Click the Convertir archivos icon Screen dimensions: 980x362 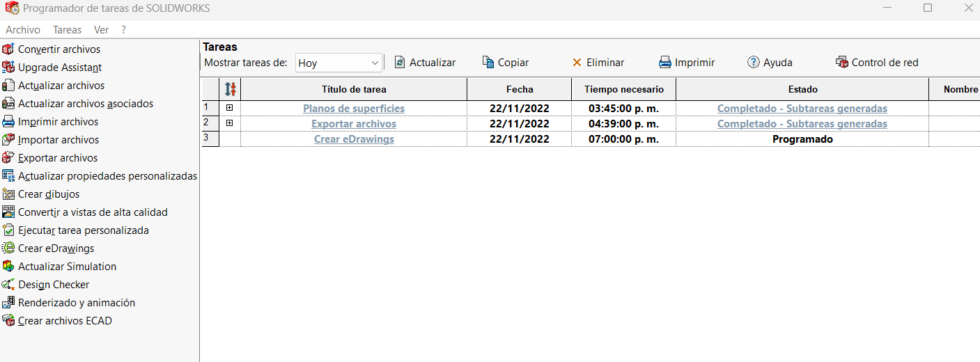[8, 49]
